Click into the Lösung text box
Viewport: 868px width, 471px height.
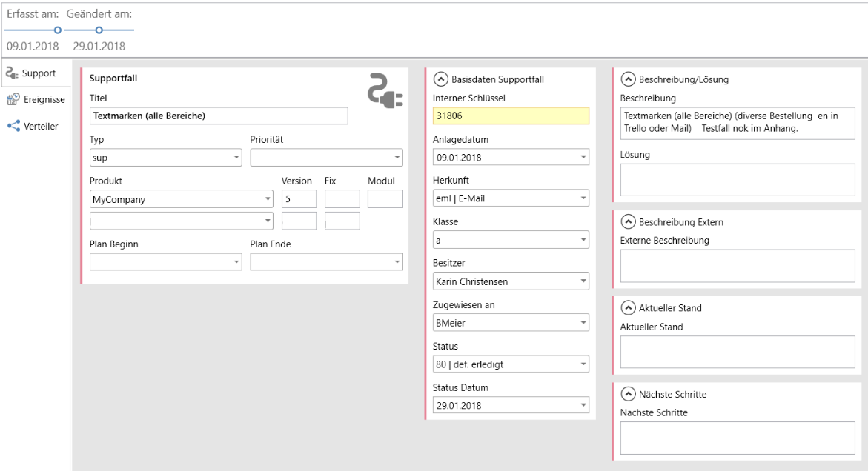(x=737, y=180)
